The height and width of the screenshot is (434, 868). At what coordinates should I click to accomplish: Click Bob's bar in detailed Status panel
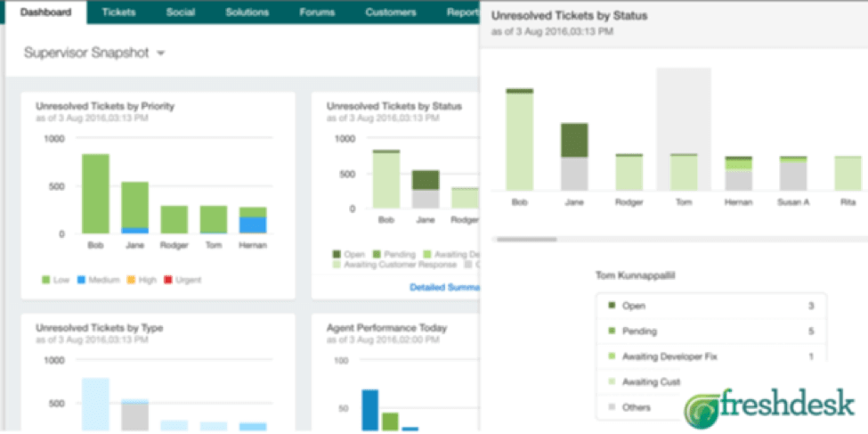click(519, 140)
